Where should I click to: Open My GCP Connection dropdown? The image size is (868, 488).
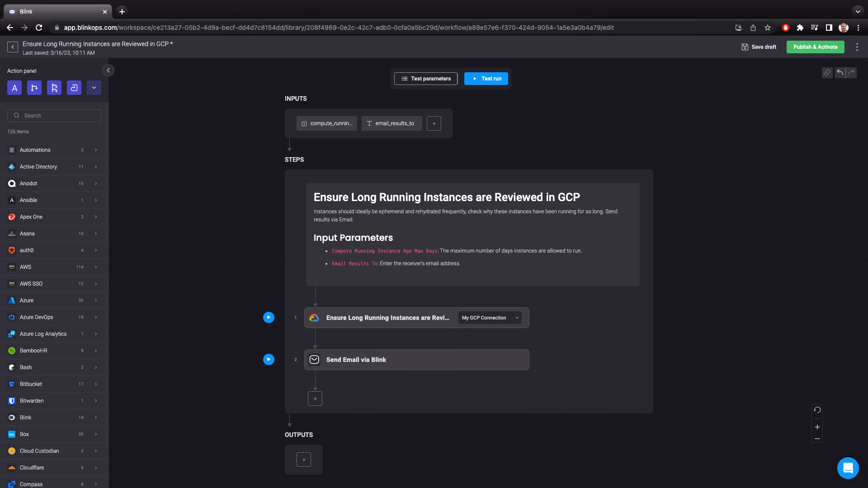(x=490, y=318)
